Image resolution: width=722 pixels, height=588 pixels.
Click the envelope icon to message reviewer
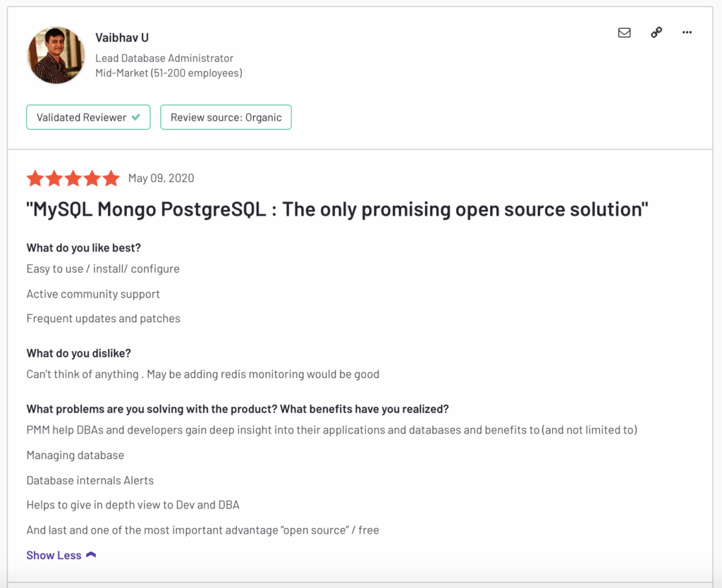point(624,32)
